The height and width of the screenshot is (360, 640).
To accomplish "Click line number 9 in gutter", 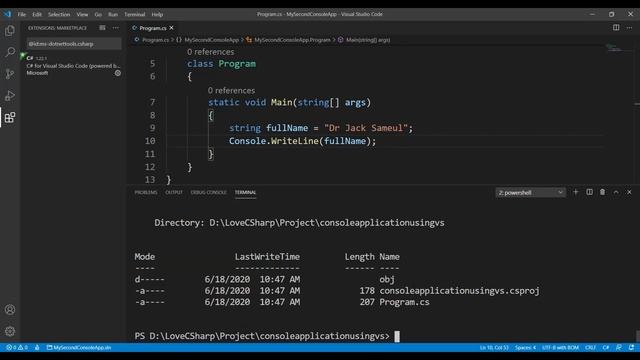I will (152, 128).
